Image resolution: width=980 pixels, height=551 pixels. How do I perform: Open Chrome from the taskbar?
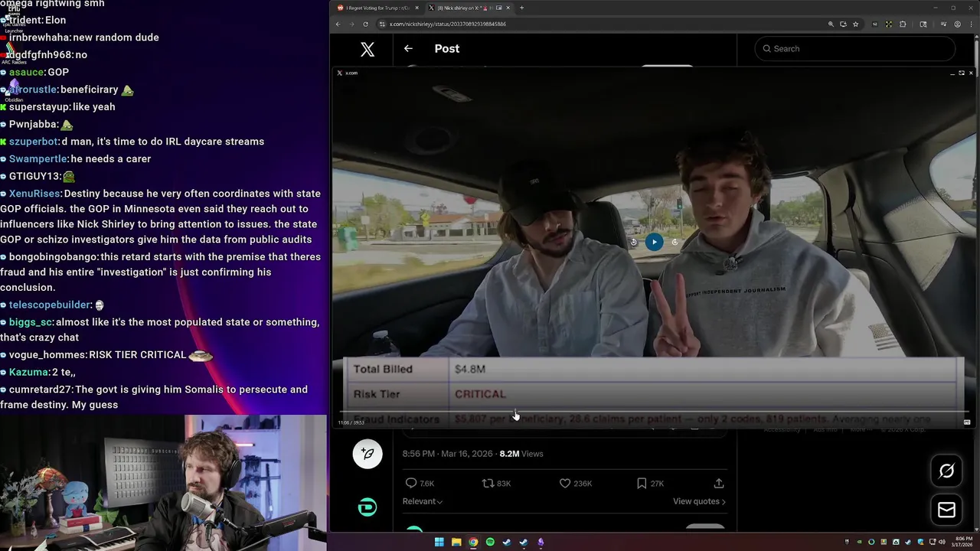pos(473,542)
